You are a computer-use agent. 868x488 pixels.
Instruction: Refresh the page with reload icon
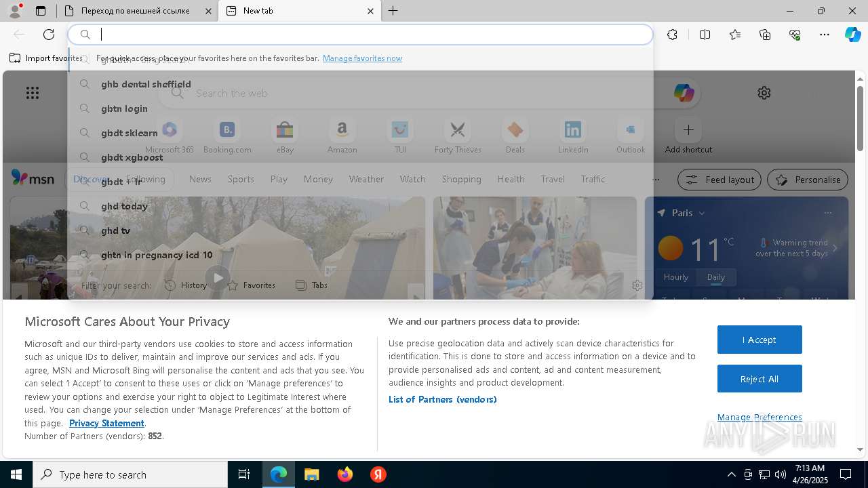click(x=49, y=35)
